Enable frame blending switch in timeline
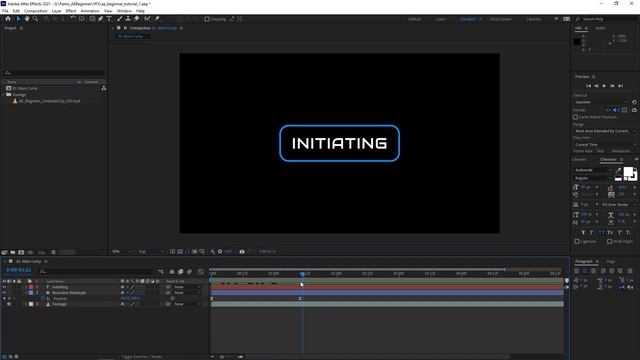 (180, 271)
